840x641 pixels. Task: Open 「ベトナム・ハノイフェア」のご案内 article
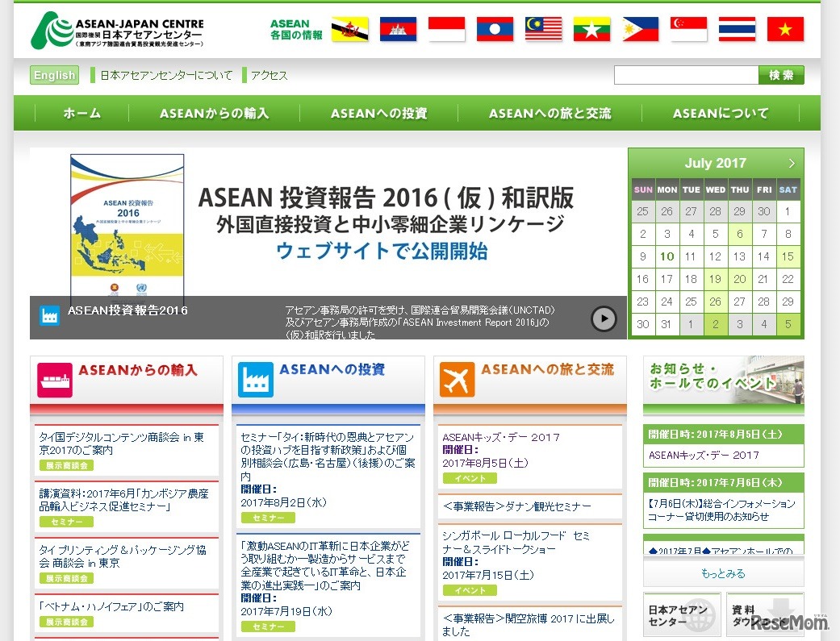tap(111, 606)
